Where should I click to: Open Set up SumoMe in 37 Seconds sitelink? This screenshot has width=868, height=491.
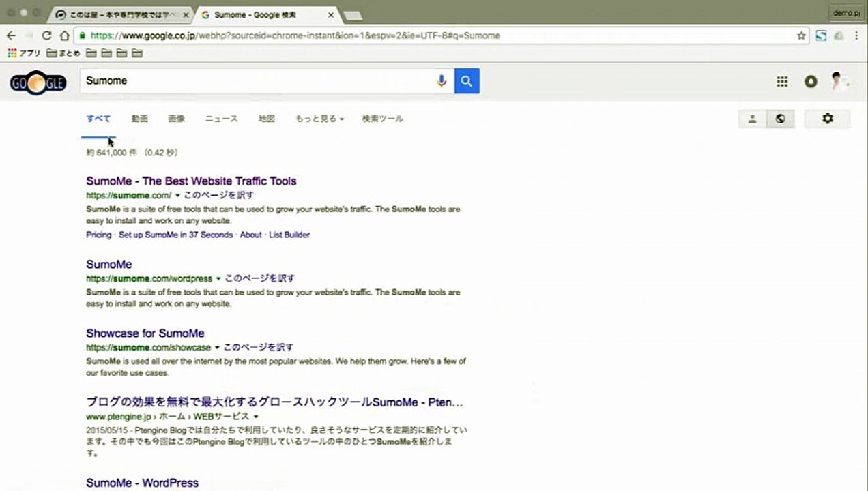pos(175,235)
